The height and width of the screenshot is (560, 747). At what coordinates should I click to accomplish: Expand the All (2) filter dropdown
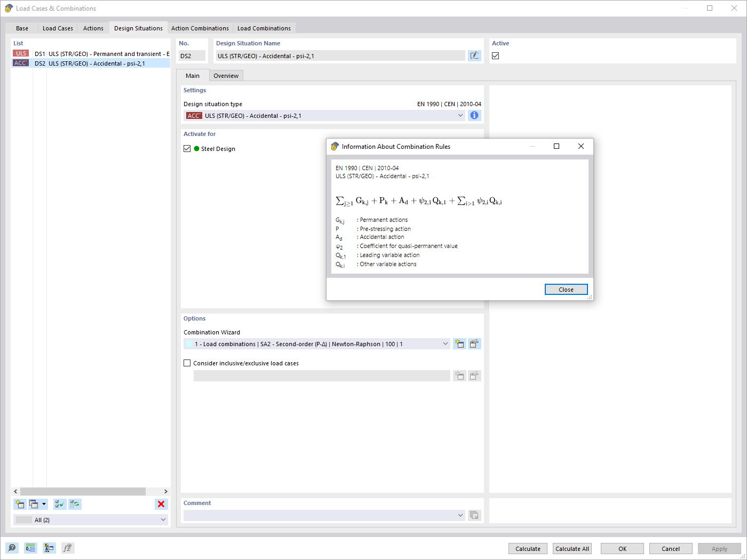pos(164,519)
